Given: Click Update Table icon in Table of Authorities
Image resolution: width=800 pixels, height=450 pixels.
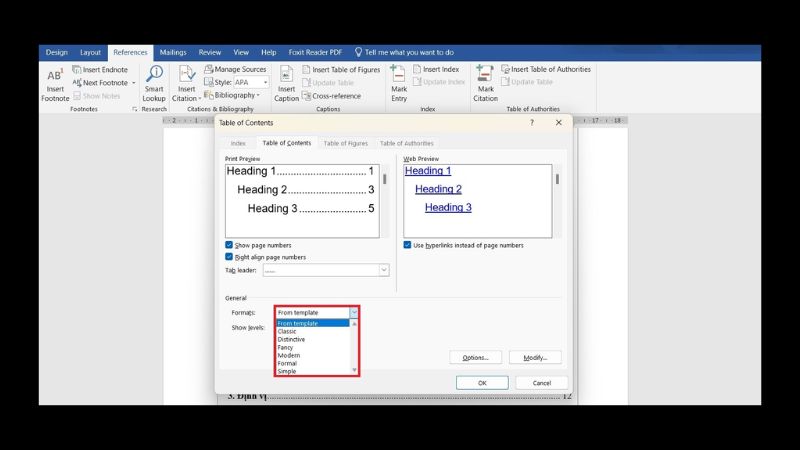Looking at the screenshot, I should tap(505, 82).
